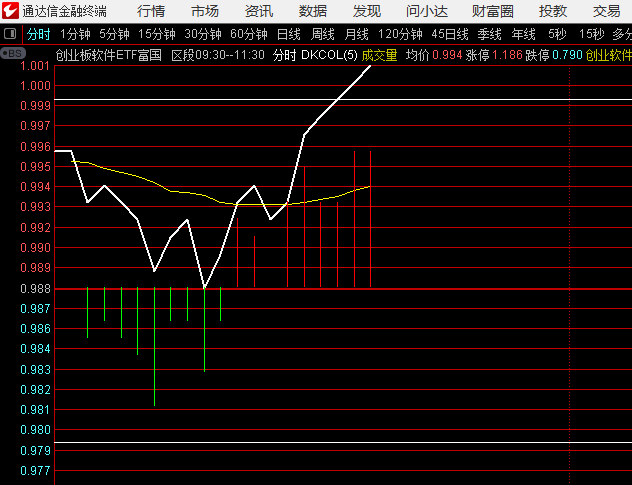Switch to the 5分钟 period tab
The width and height of the screenshot is (632, 485).
click(x=114, y=34)
